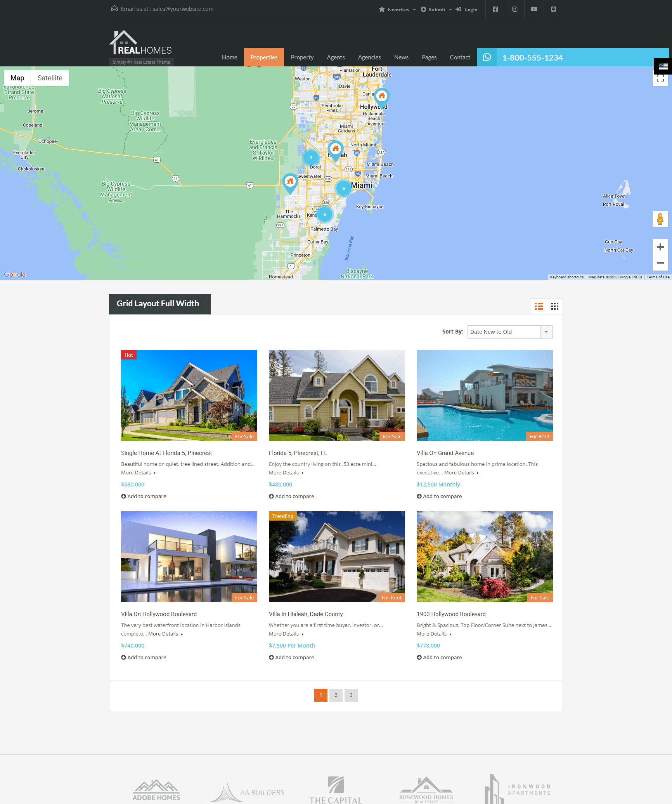Open Villa On Hollywood Boulevard title

click(159, 614)
